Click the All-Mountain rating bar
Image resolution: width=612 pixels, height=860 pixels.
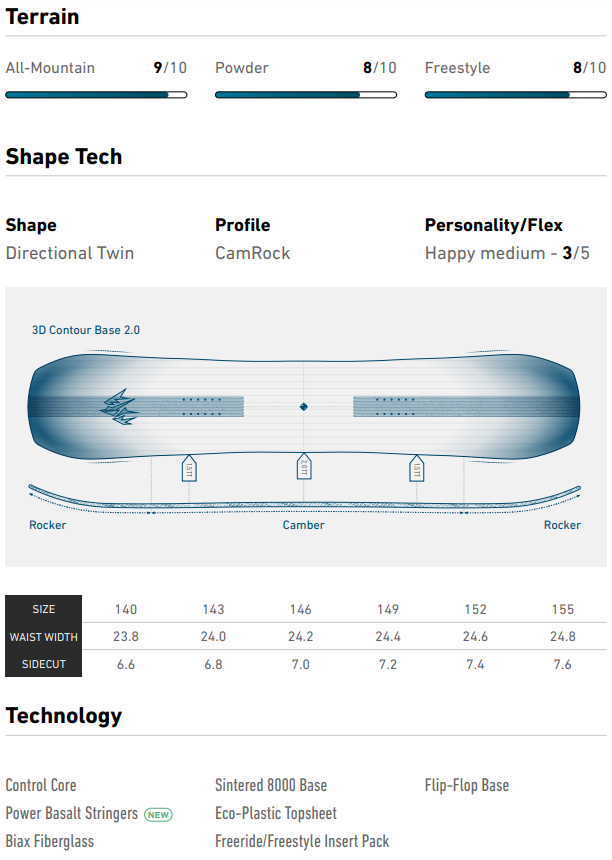[96, 95]
